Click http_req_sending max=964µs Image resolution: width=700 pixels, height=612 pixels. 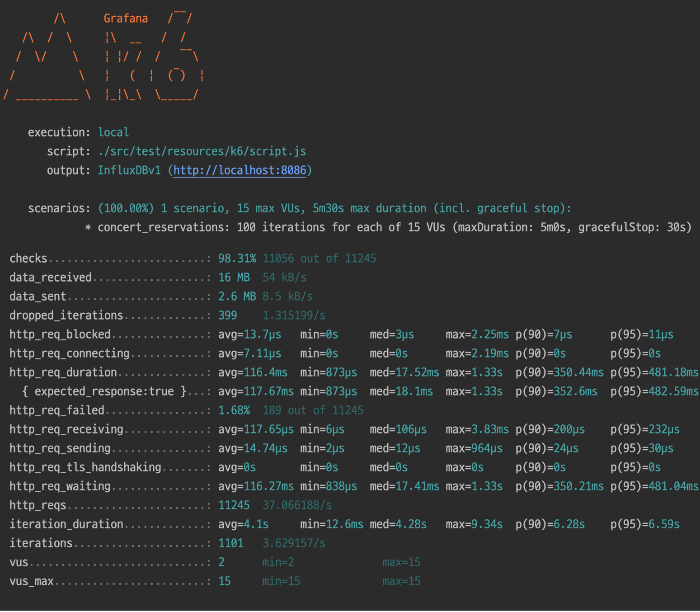tap(474, 448)
